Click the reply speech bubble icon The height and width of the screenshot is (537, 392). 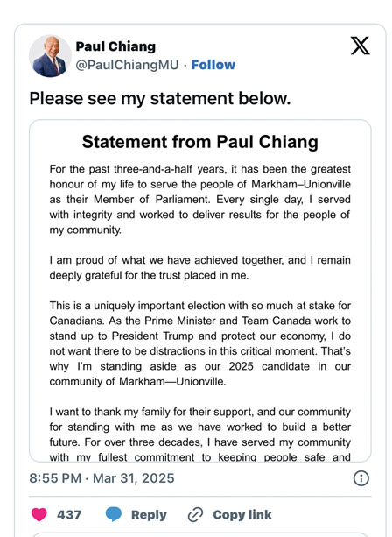[x=114, y=514]
